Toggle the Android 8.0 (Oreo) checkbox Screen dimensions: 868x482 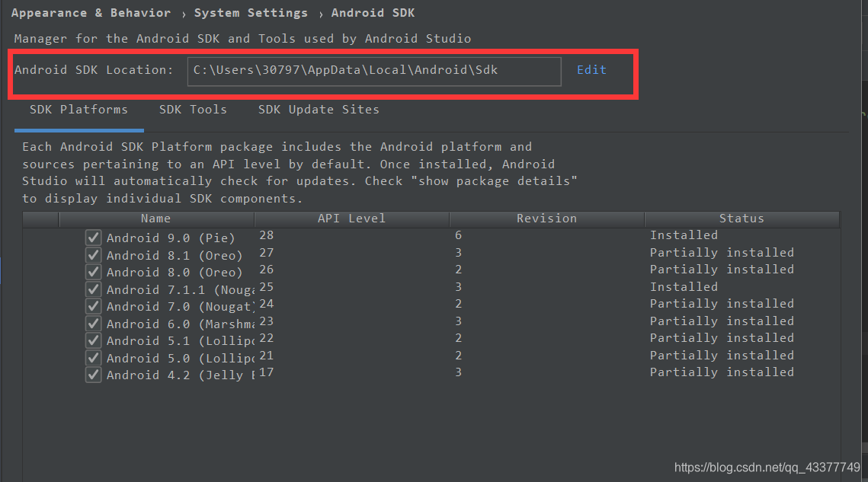click(93, 273)
